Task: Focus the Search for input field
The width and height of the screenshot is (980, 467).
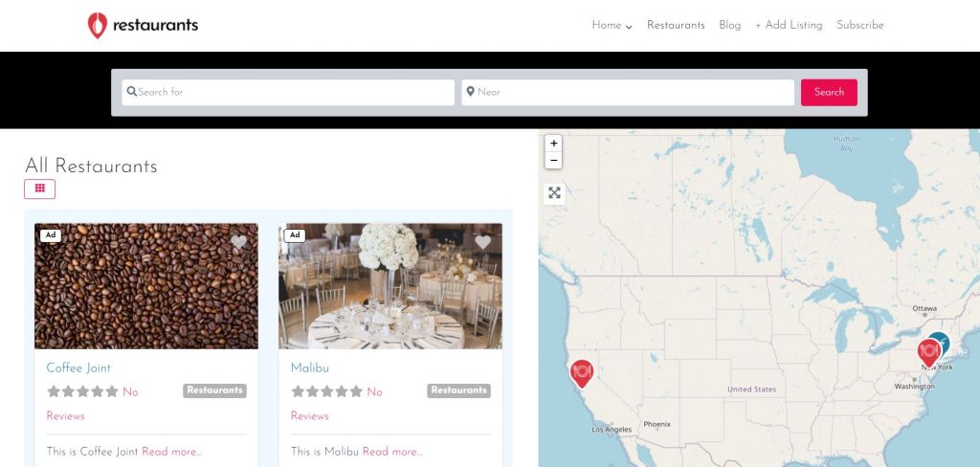Action: [288, 92]
